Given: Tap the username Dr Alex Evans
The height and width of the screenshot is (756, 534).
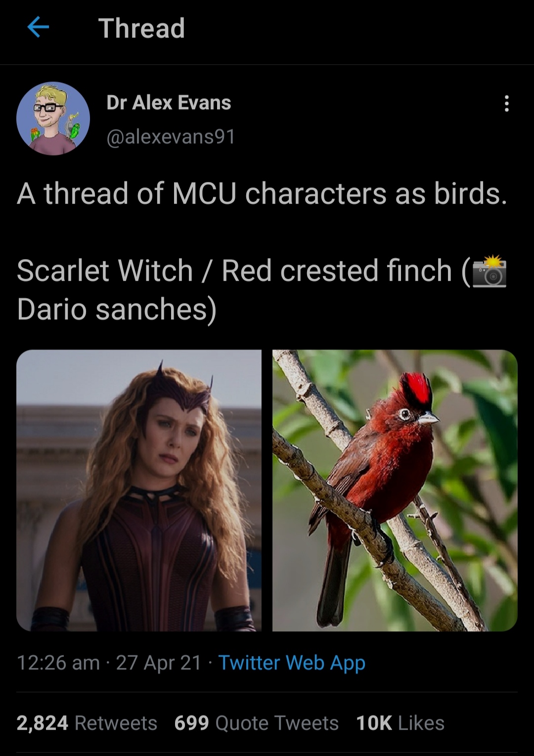Looking at the screenshot, I should click(x=168, y=103).
